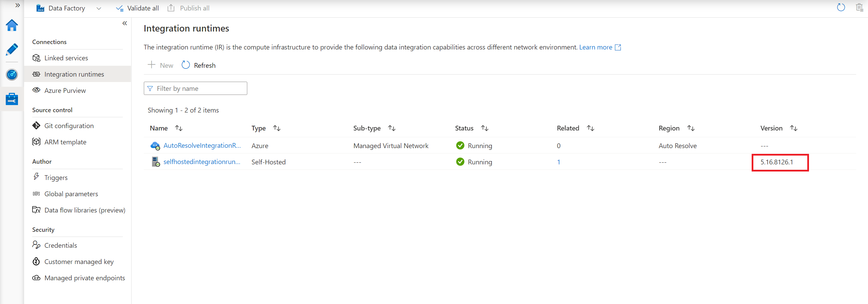
Task: Open the Manage toolbox icon
Action: tap(12, 99)
